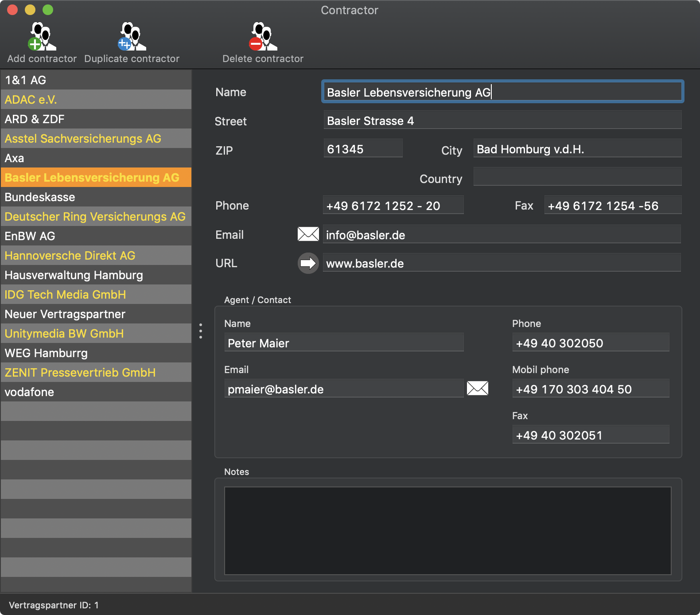
Task: Click agent Name field Peter Maier
Action: pos(344,343)
